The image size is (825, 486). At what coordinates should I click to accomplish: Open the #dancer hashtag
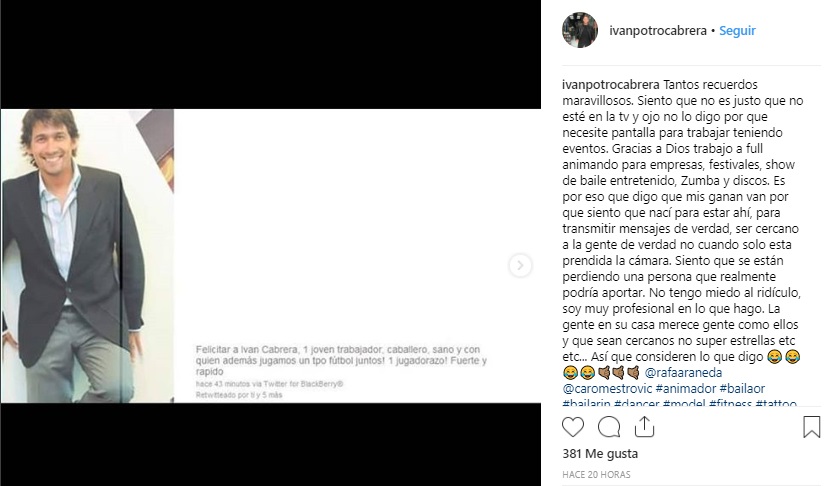(x=637, y=403)
